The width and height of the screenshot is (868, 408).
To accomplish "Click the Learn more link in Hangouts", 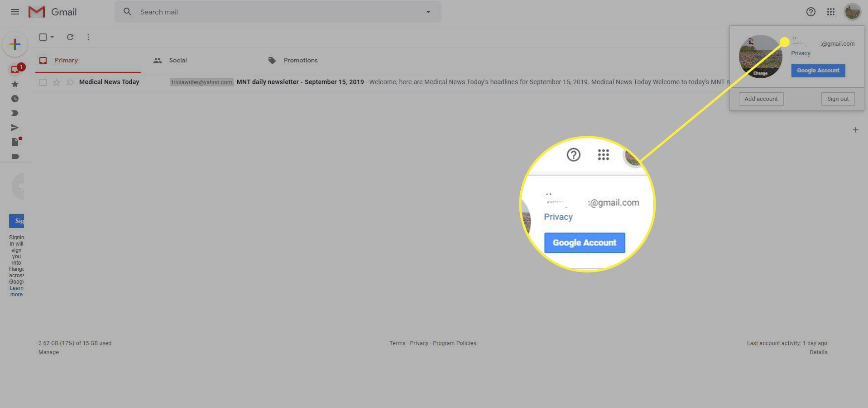I will (17, 291).
